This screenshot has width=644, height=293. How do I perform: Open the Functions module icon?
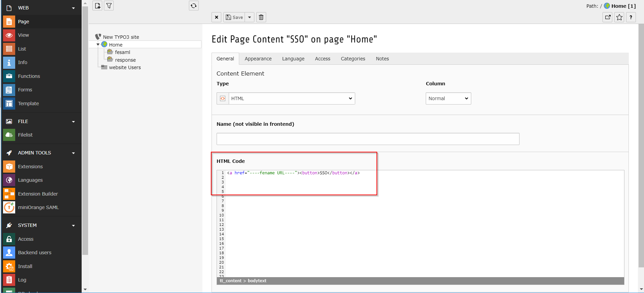pyautogui.click(x=9, y=76)
